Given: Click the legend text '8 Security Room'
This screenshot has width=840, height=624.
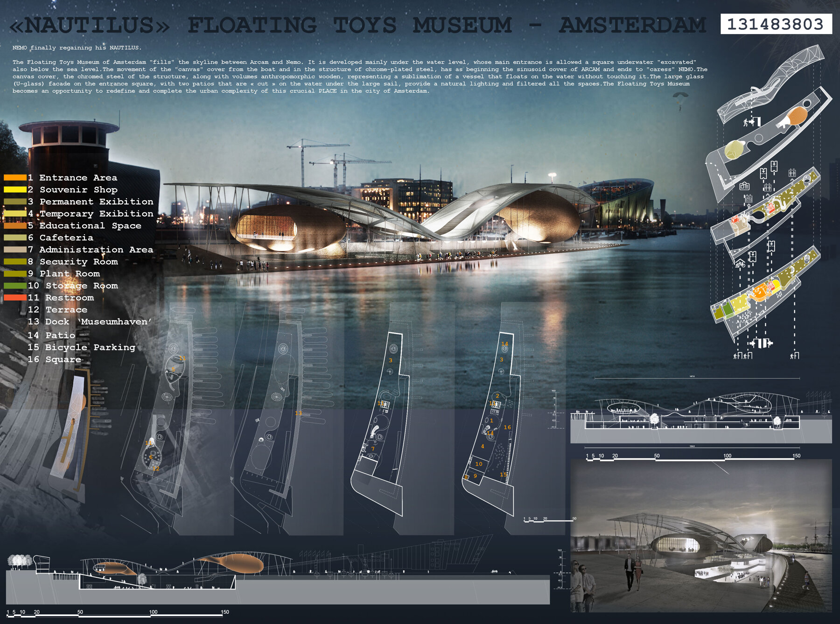Looking at the screenshot, I should 73,262.
